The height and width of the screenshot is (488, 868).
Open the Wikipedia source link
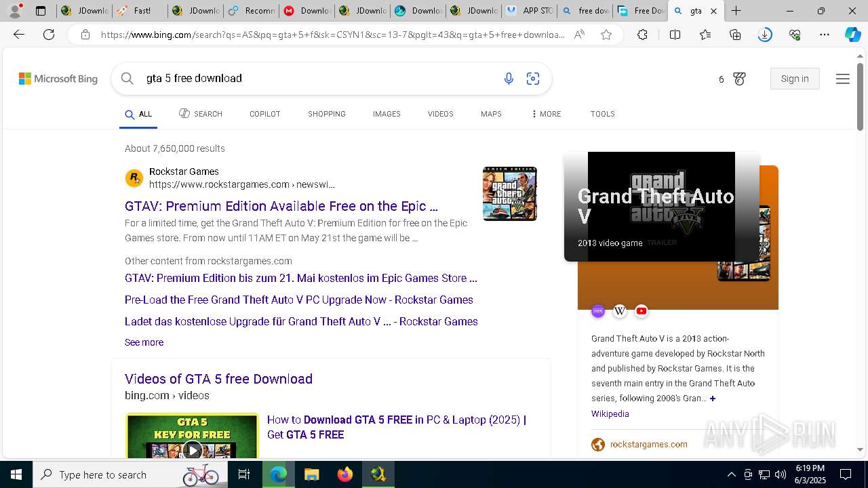610,413
